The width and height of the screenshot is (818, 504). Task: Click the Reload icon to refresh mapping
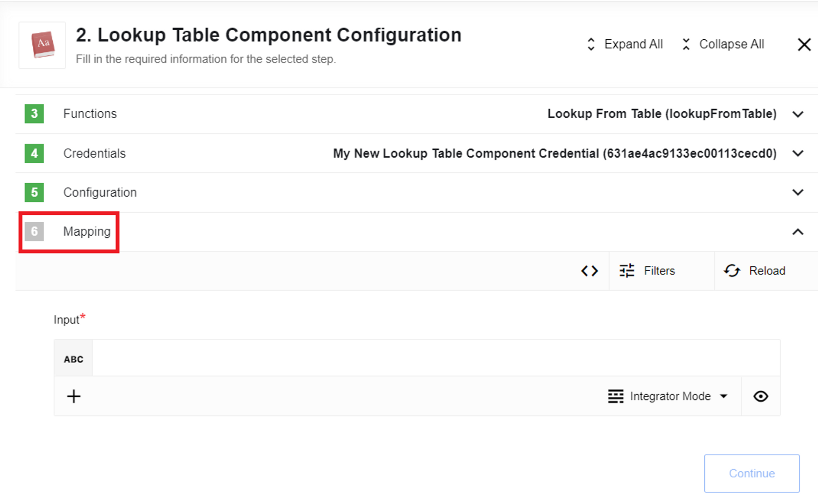pos(732,271)
